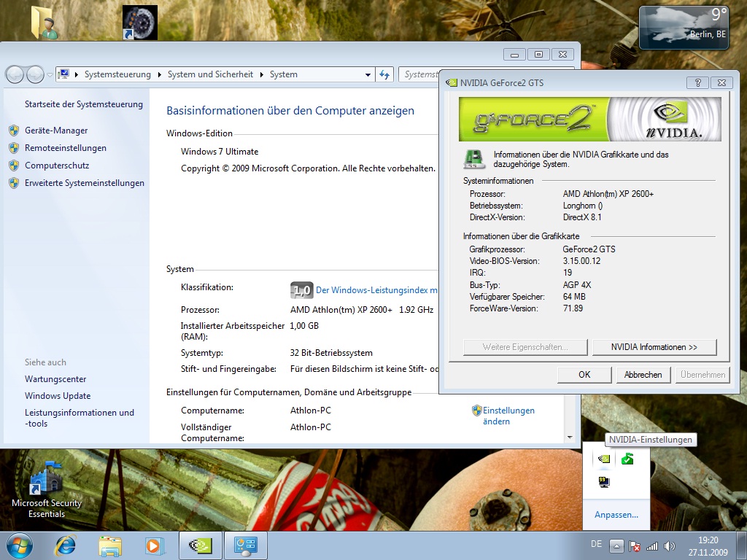The width and height of the screenshot is (747, 560).
Task: Open the brake disc shortcut on desktop
Action: pyautogui.click(x=140, y=23)
